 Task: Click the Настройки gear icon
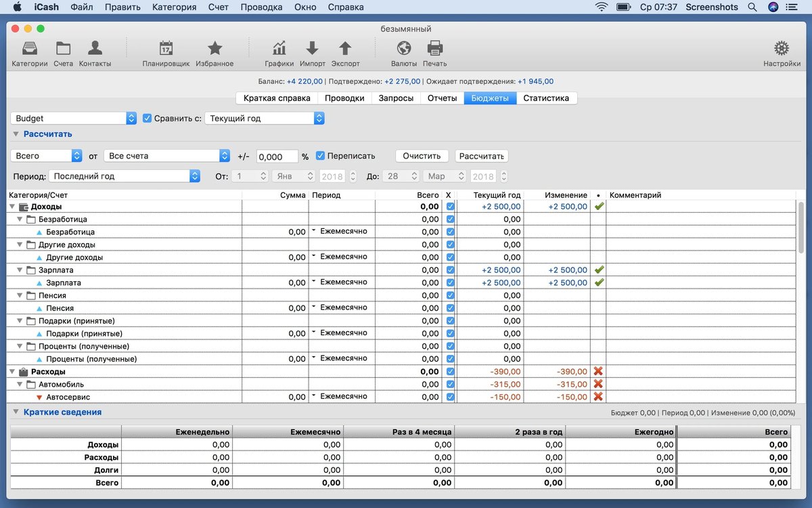click(x=782, y=49)
